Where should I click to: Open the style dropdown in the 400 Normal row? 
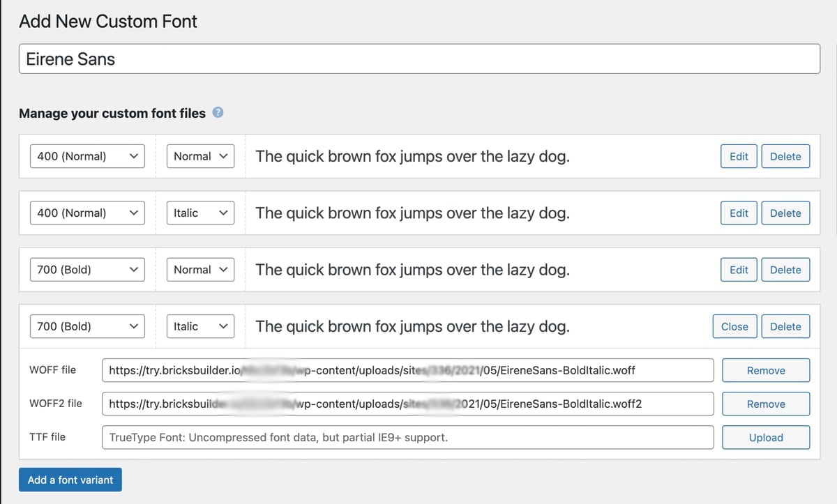click(x=200, y=156)
